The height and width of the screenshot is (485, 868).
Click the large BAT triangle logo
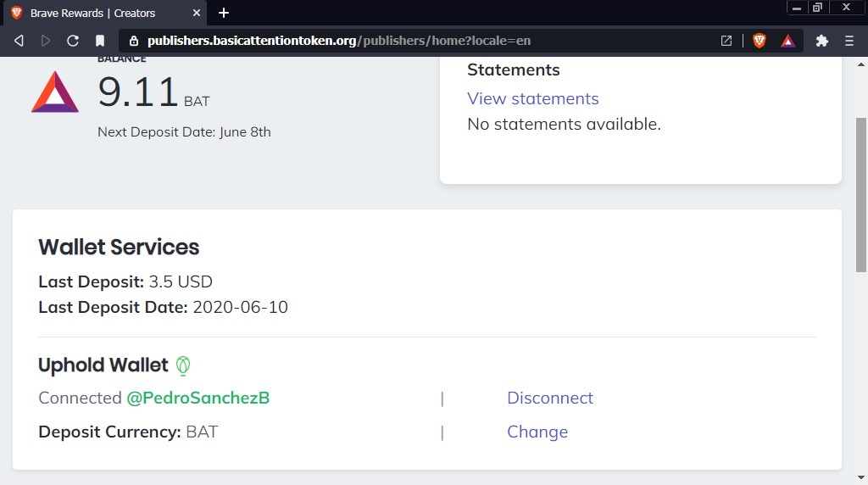[55, 92]
